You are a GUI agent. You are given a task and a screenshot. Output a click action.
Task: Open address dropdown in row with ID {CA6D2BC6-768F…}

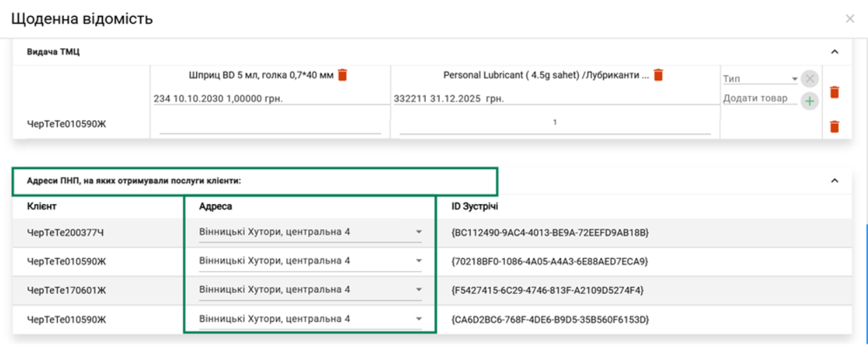pos(310,319)
